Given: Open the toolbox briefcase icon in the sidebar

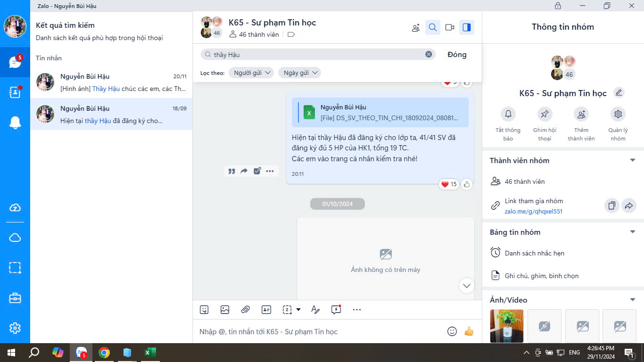Looking at the screenshot, I should click(15, 298).
